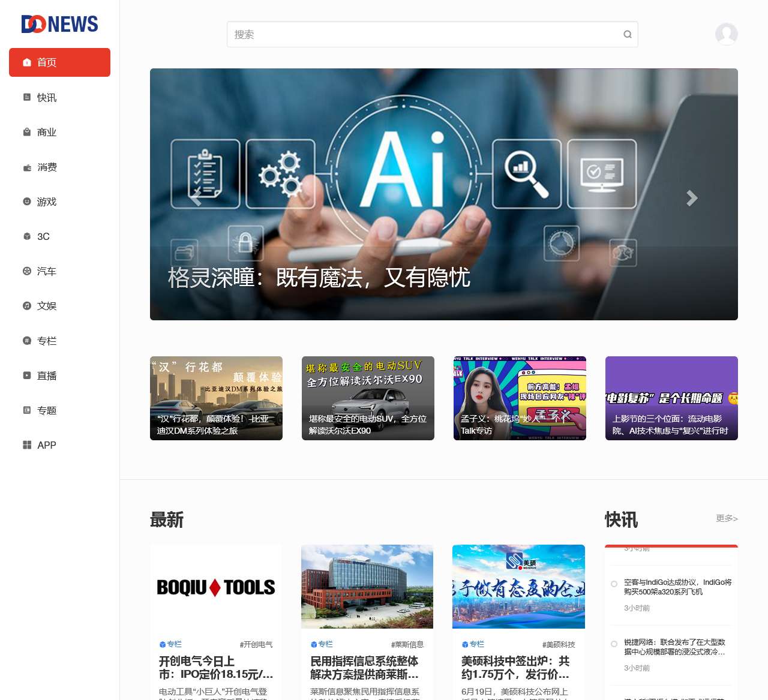The width and height of the screenshot is (768, 700).
Task: Show next carousel slide arrow
Action: coord(692,198)
